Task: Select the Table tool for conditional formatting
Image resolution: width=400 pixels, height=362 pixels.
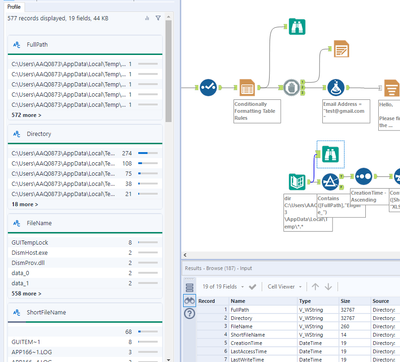Action: [247, 88]
